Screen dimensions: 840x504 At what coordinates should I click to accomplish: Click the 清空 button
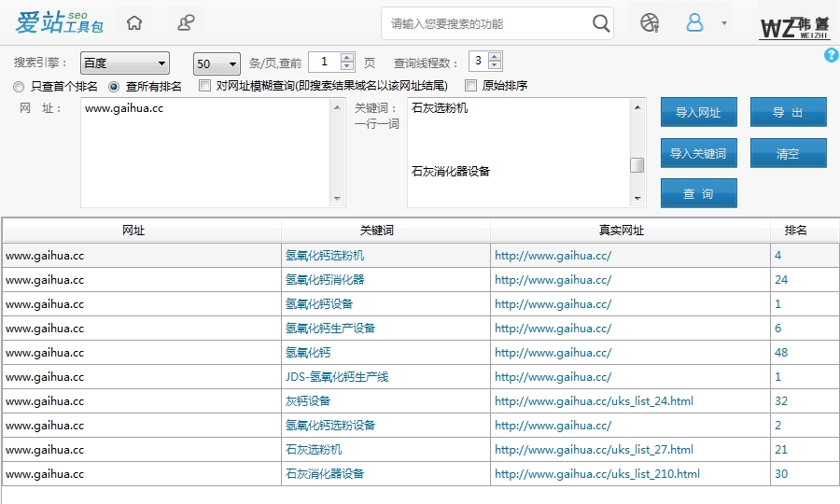(x=788, y=153)
